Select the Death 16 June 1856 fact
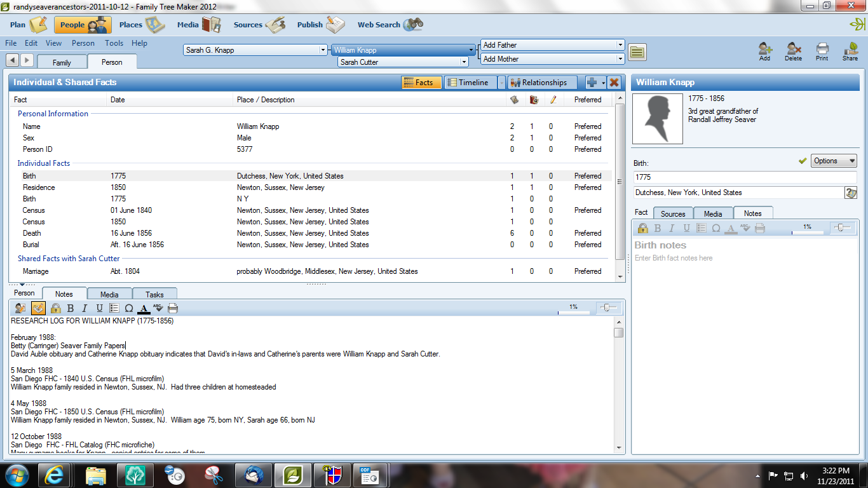 pos(311,233)
